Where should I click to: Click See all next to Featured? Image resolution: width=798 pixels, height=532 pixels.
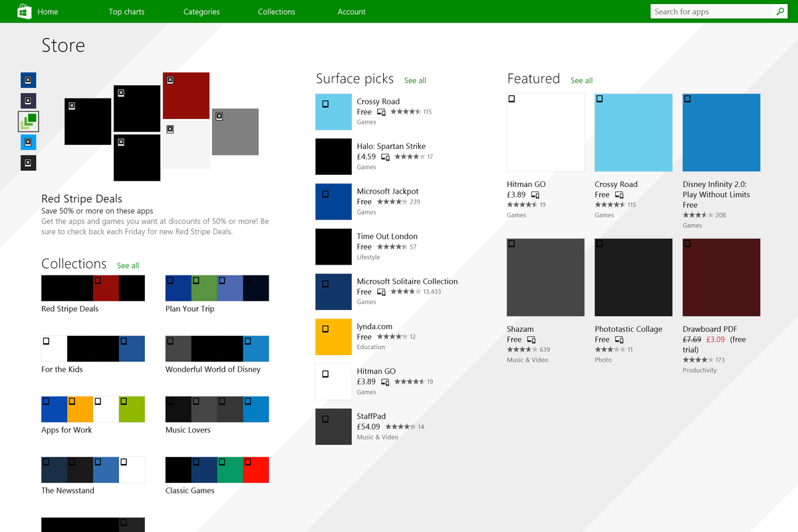coord(582,80)
